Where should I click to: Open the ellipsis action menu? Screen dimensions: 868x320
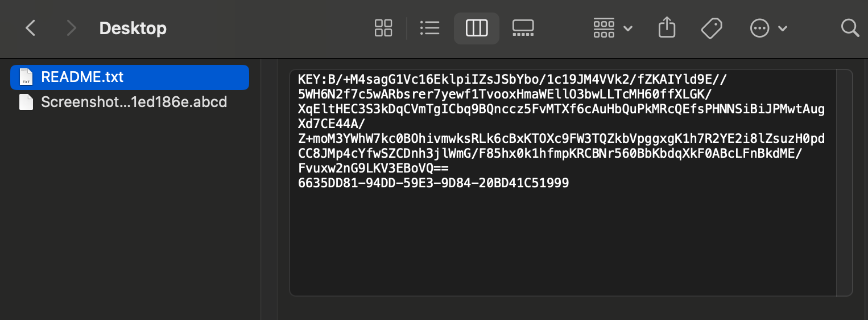[760, 28]
